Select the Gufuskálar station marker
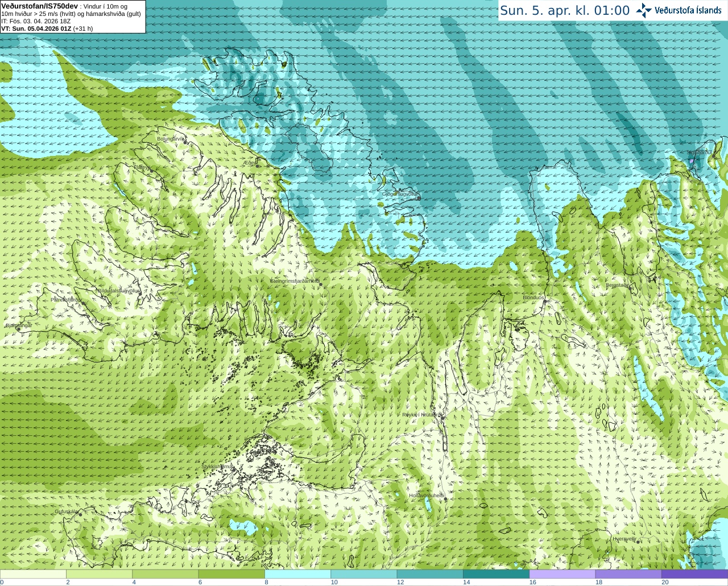728x586 pixels. [x=80, y=514]
